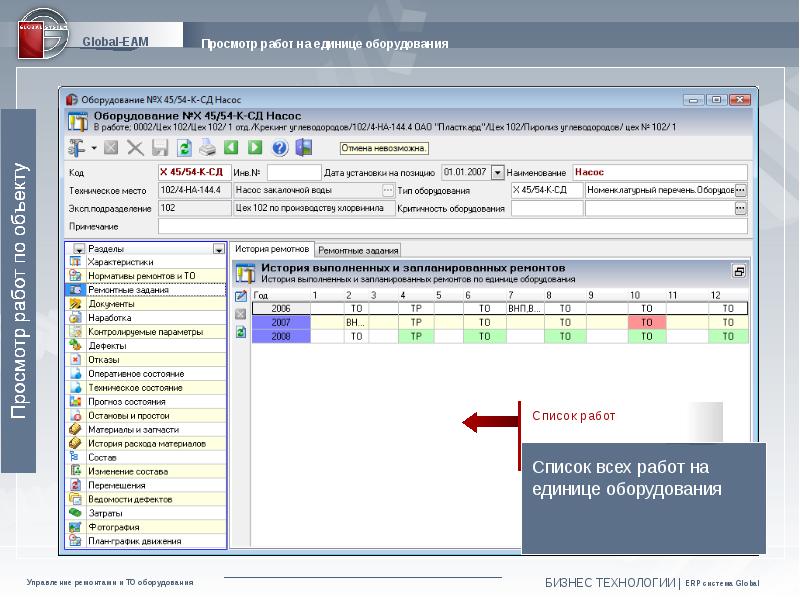Image resolution: width=800 pixels, height=600 pixels.
Task: Select Материалы и запчасти section
Action: click(x=132, y=429)
